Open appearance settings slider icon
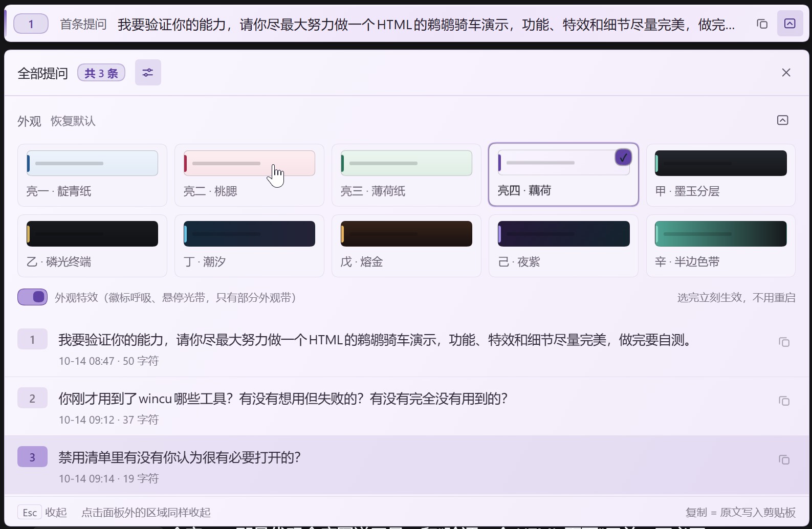This screenshot has height=529, width=812. tap(148, 73)
